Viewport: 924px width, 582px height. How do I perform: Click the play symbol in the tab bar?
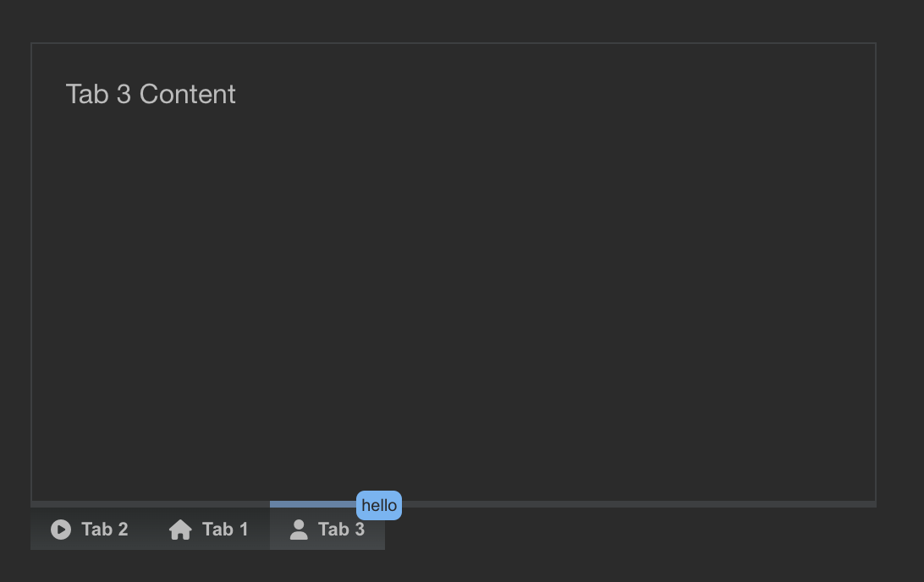[x=59, y=530]
